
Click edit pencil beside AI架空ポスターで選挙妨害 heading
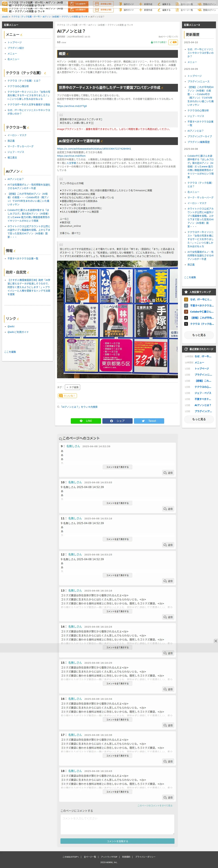pos(102,141)
